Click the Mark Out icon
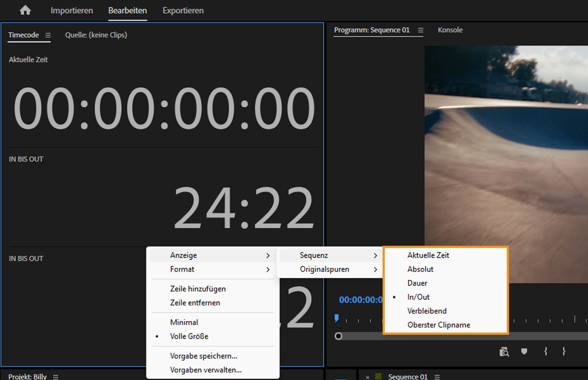 coord(563,351)
